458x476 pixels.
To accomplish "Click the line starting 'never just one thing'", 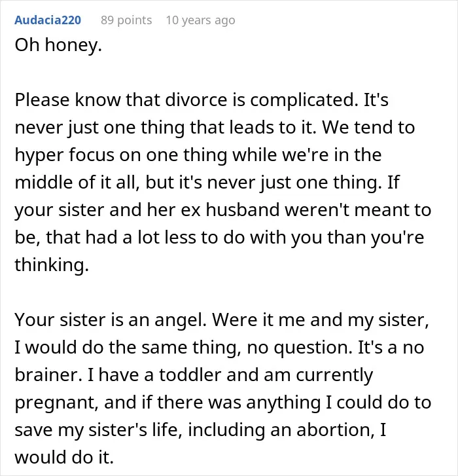I will (x=215, y=127).
